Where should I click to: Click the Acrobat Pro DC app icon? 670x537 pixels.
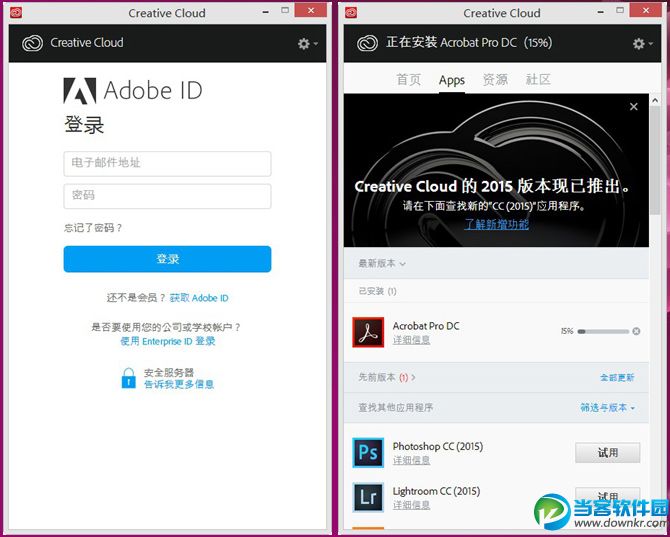coord(368,332)
